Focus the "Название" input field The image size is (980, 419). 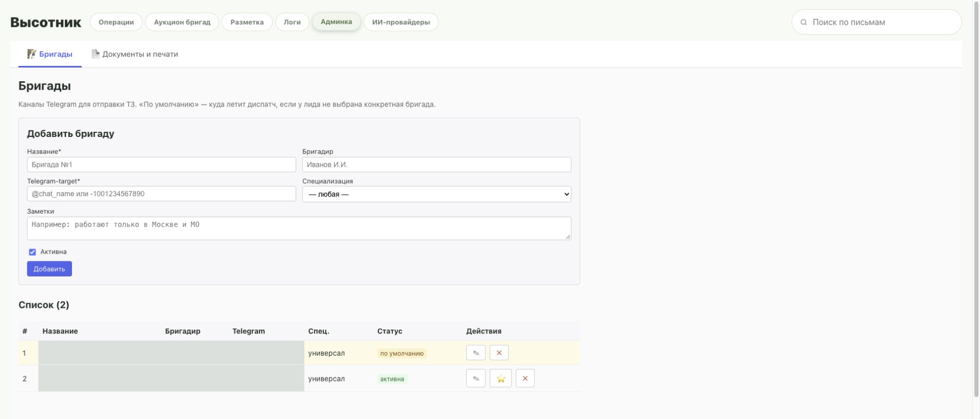[162, 165]
